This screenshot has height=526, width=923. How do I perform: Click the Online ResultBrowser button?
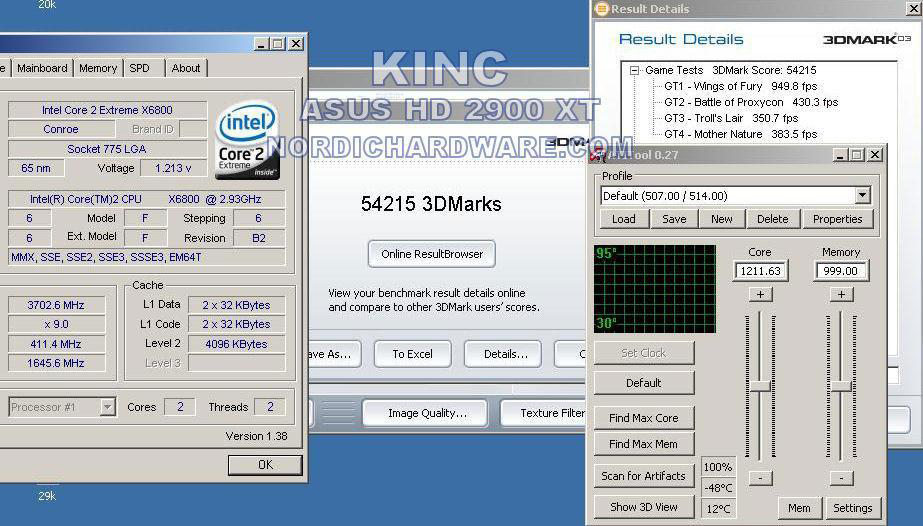[x=431, y=254]
